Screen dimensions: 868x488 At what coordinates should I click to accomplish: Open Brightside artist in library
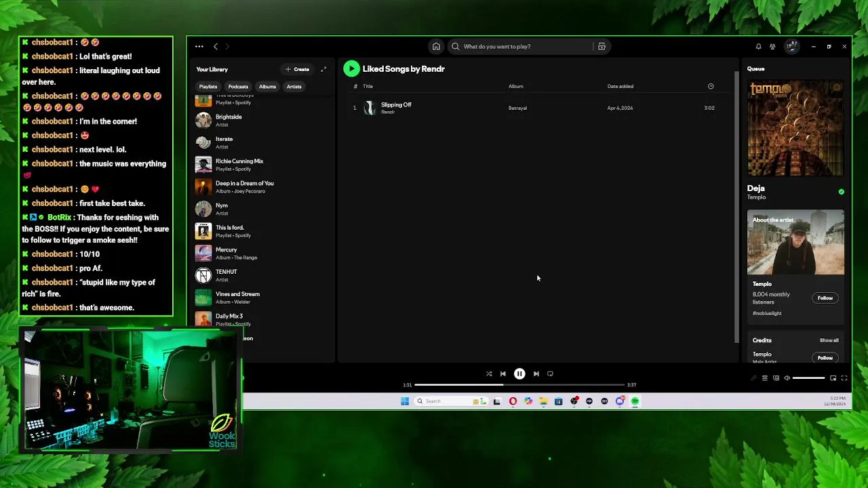(x=262, y=121)
